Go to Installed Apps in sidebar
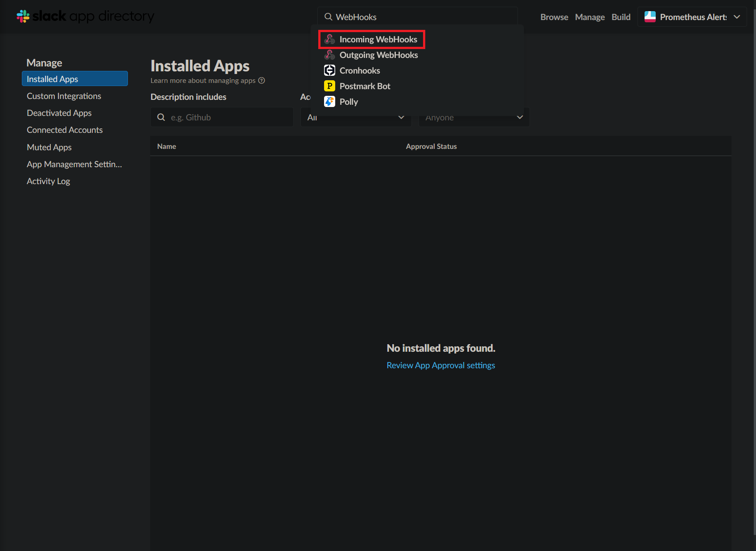 pos(75,78)
